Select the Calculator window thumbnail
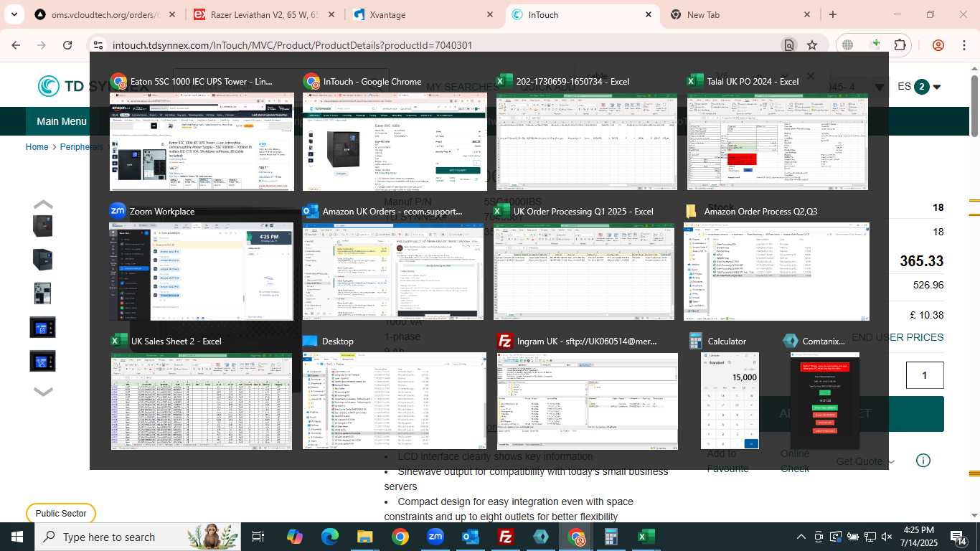The image size is (980, 551). pos(730,401)
